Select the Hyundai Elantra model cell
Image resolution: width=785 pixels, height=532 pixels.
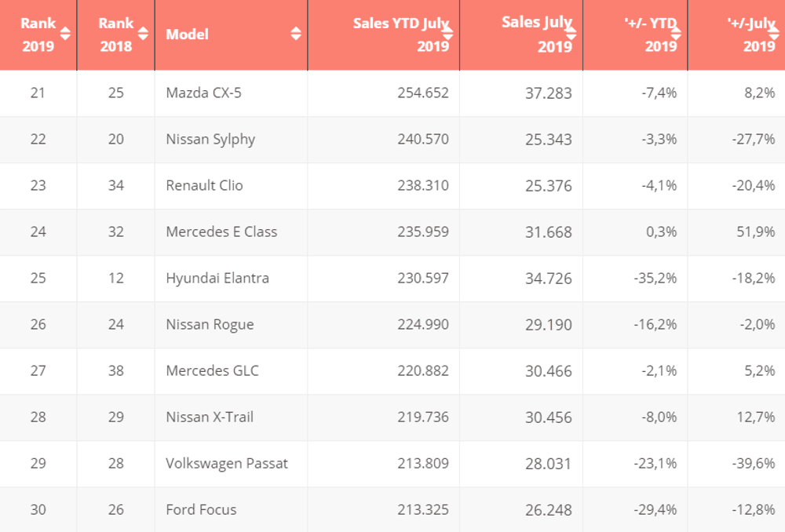pos(217,278)
